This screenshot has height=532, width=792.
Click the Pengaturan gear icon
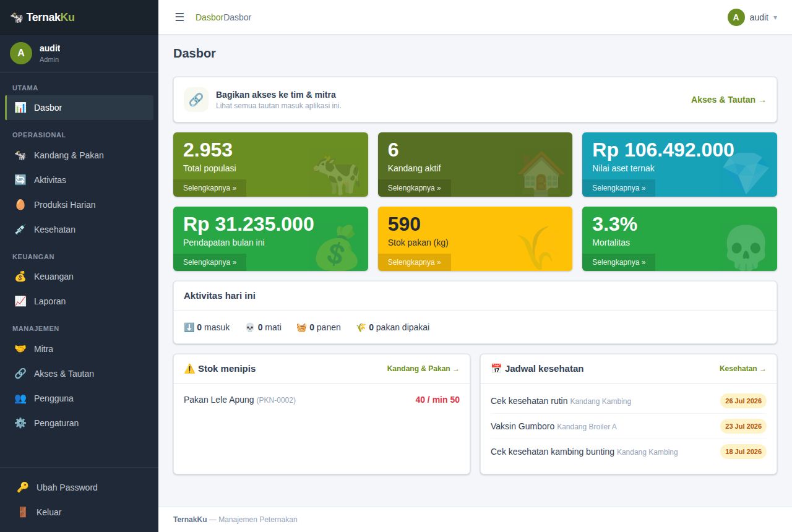tap(20, 423)
